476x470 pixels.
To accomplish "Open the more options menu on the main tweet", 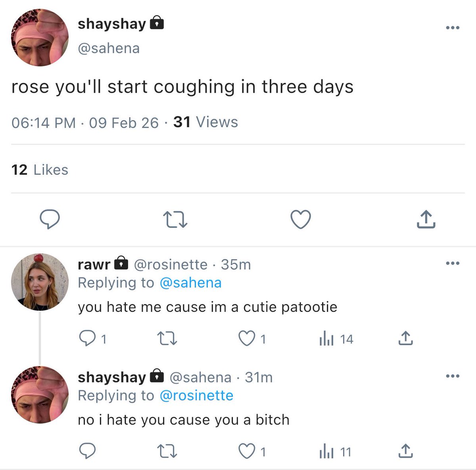I will click(x=453, y=28).
